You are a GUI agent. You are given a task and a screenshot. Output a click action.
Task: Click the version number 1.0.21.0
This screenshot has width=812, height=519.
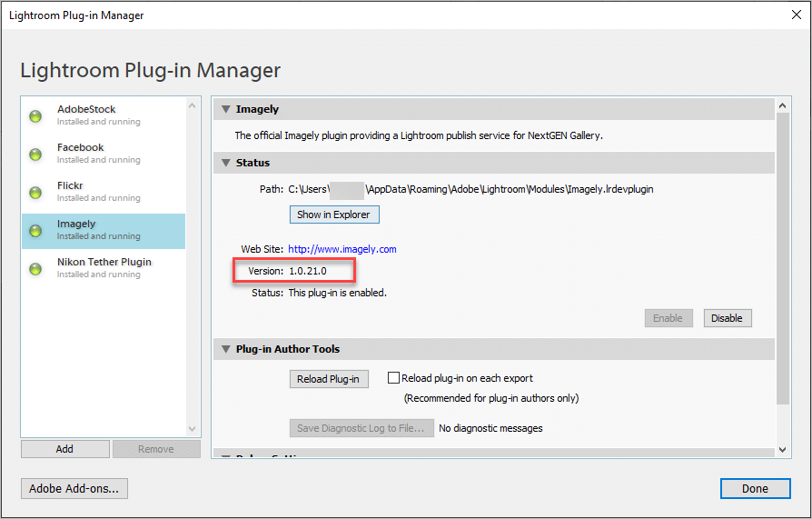pos(308,271)
